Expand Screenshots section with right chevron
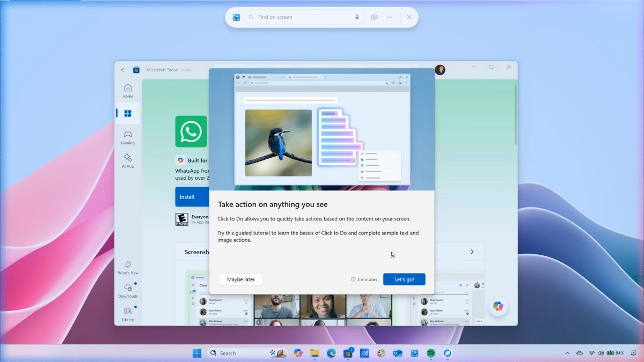The height and width of the screenshot is (362, 644). click(472, 252)
